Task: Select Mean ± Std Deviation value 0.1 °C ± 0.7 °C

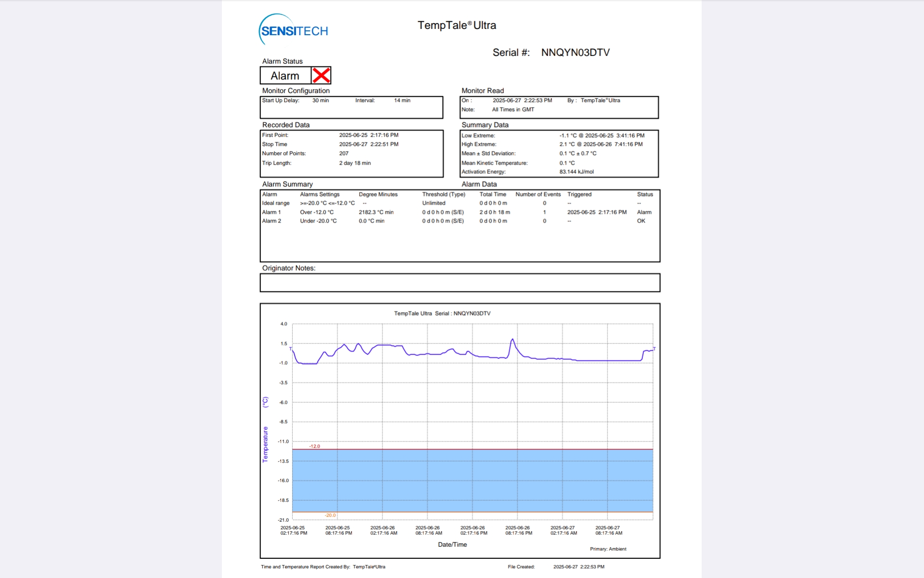Action: 577,153
